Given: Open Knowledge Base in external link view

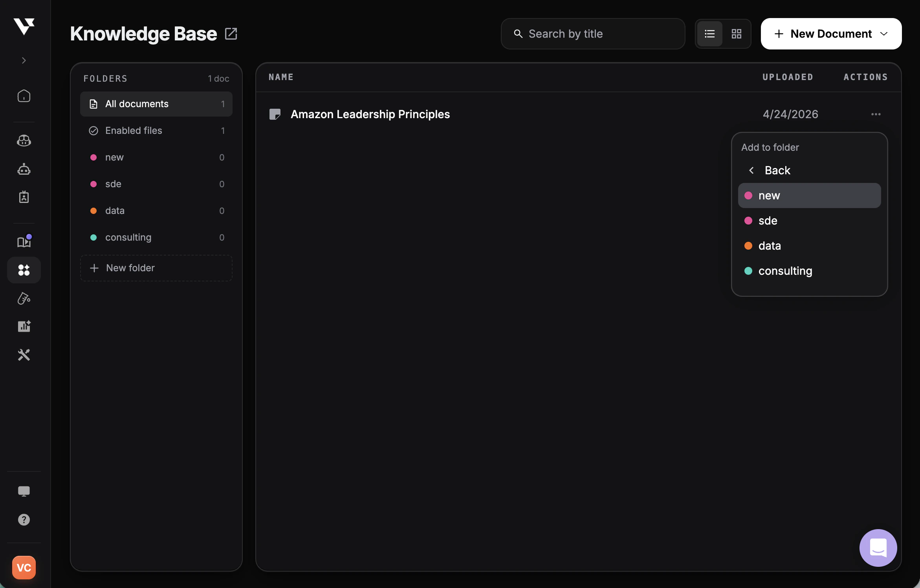Looking at the screenshot, I should click(231, 34).
